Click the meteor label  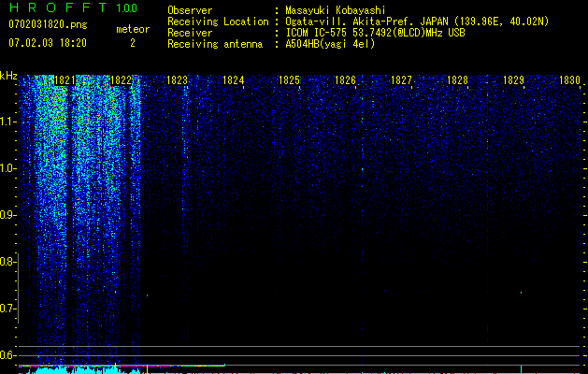pos(133,29)
